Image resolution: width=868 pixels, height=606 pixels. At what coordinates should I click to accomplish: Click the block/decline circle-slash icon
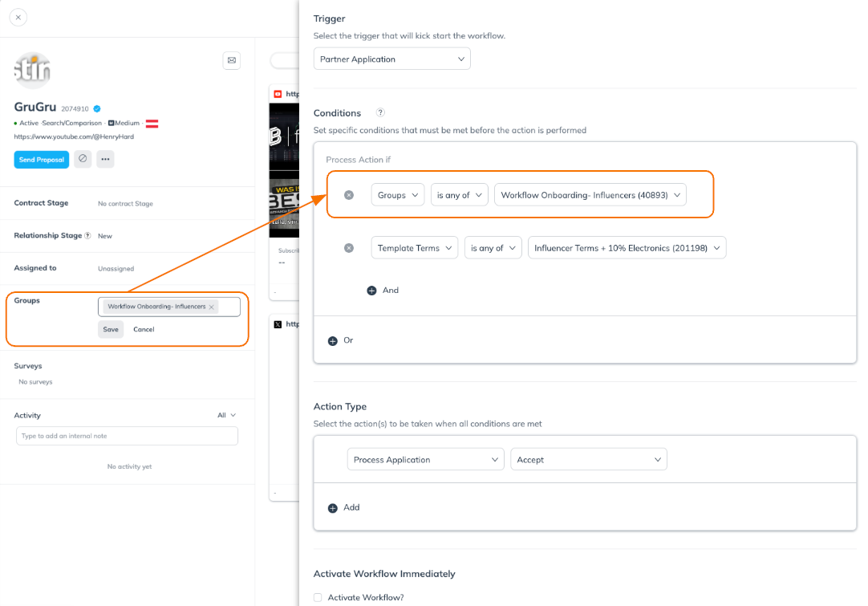(x=83, y=159)
